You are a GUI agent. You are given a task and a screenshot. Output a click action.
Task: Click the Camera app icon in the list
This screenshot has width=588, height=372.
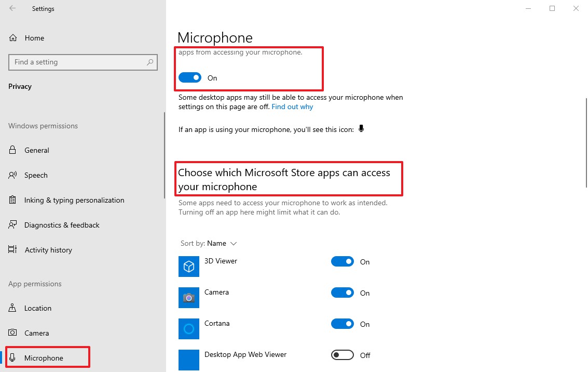[188, 297]
